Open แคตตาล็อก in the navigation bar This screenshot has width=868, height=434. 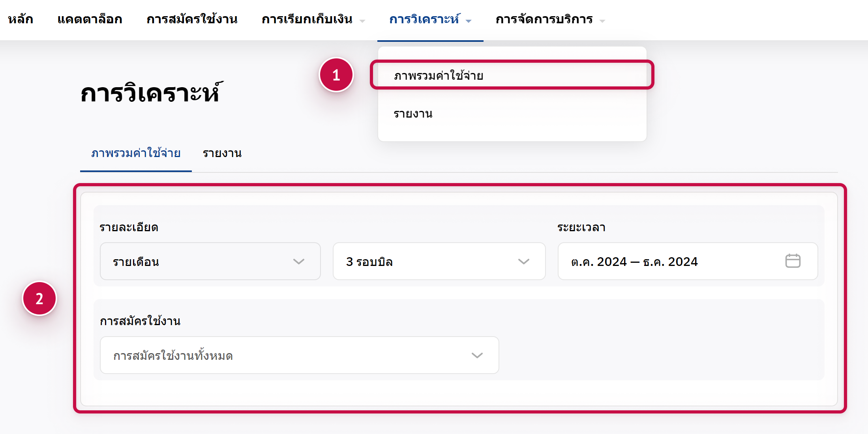(x=90, y=19)
